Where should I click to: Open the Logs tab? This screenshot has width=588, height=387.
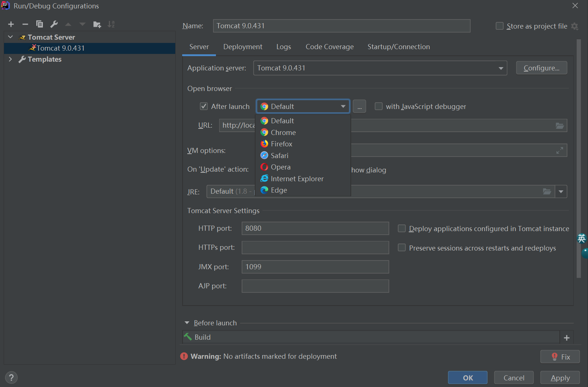click(284, 47)
